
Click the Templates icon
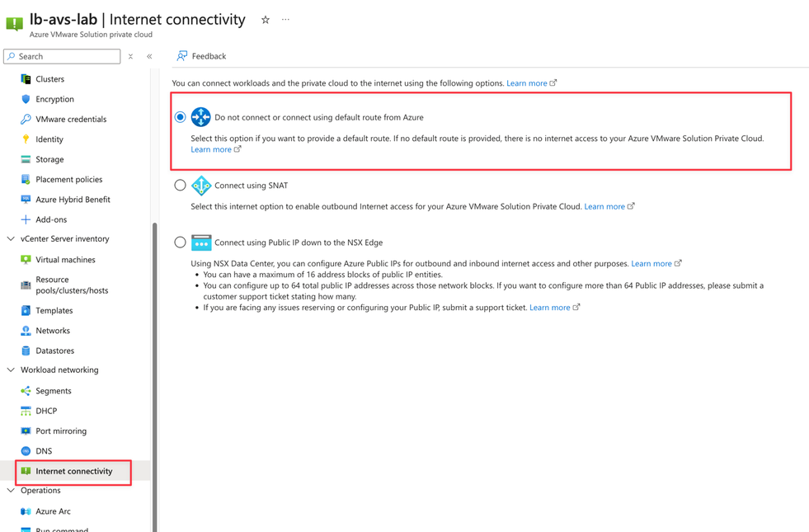pos(26,311)
